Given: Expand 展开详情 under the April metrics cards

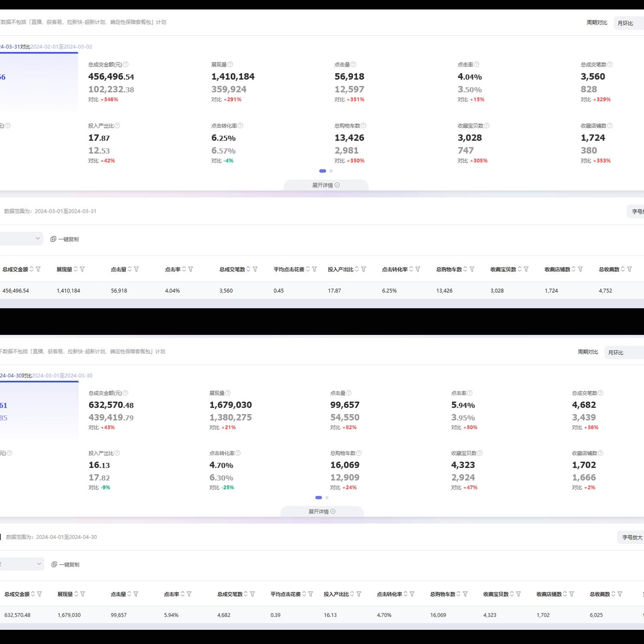Looking at the screenshot, I should 322,511.
